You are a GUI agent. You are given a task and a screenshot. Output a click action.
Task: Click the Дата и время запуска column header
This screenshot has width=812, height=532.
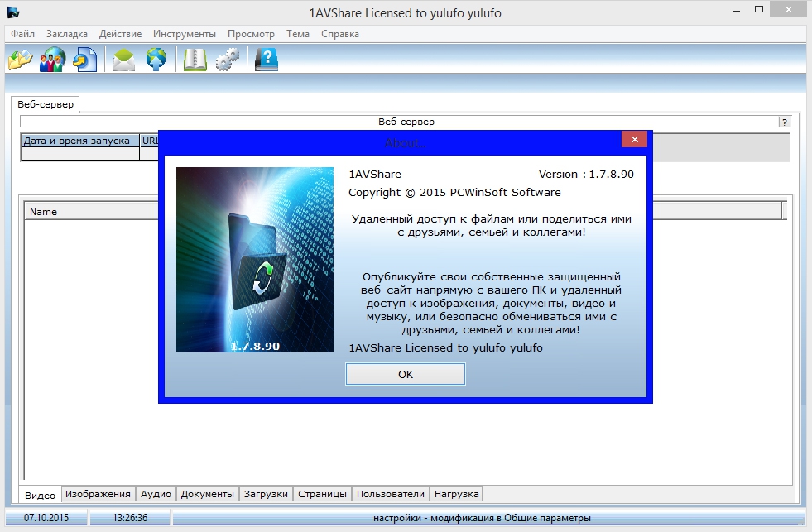tap(80, 141)
